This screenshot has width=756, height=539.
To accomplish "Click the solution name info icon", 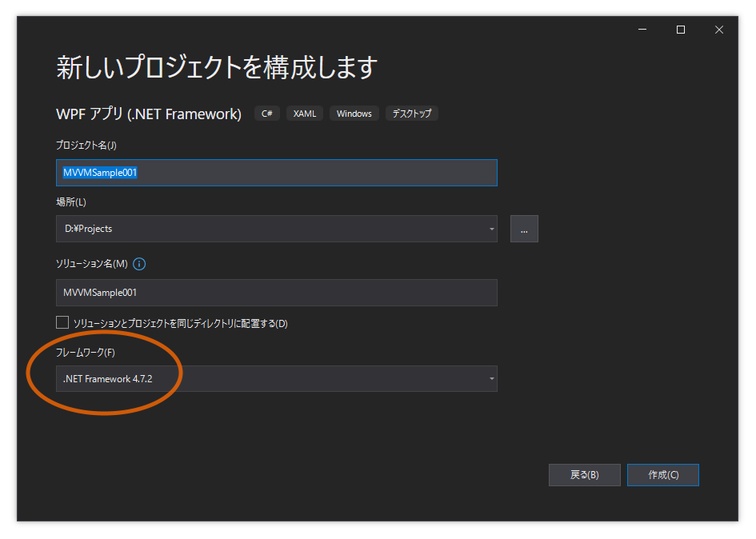I will click(139, 264).
